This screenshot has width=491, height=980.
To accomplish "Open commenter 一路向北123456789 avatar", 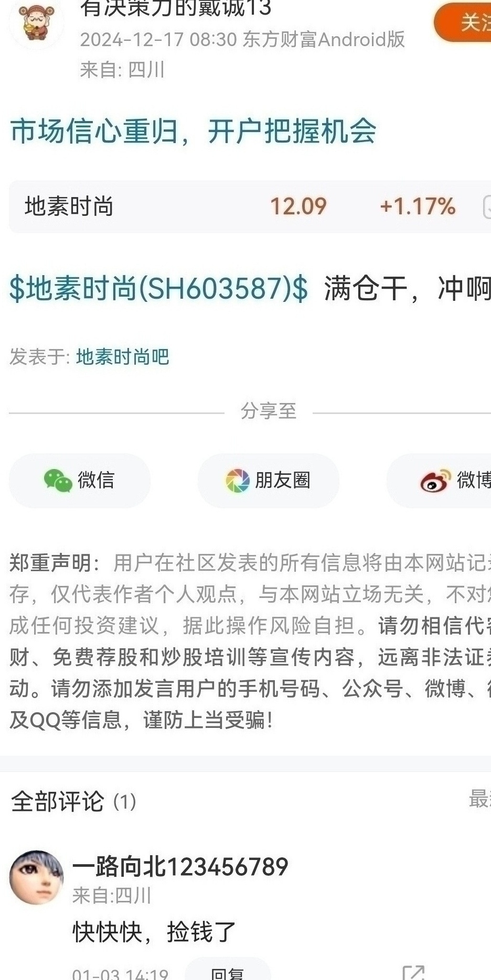I will click(x=36, y=877).
